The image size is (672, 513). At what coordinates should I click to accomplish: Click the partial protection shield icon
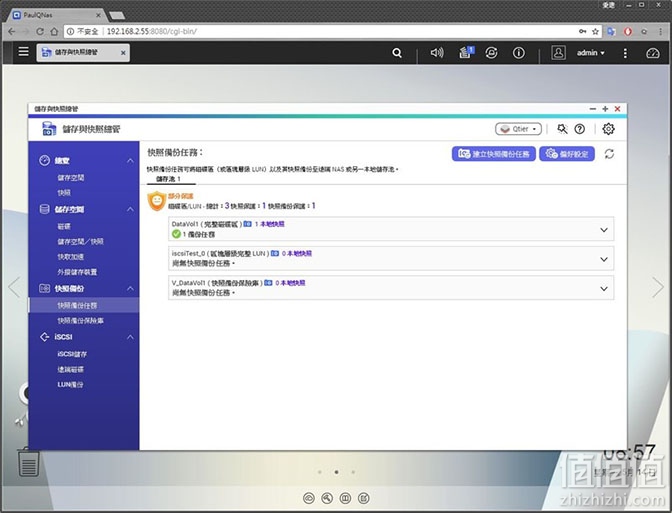[157, 201]
